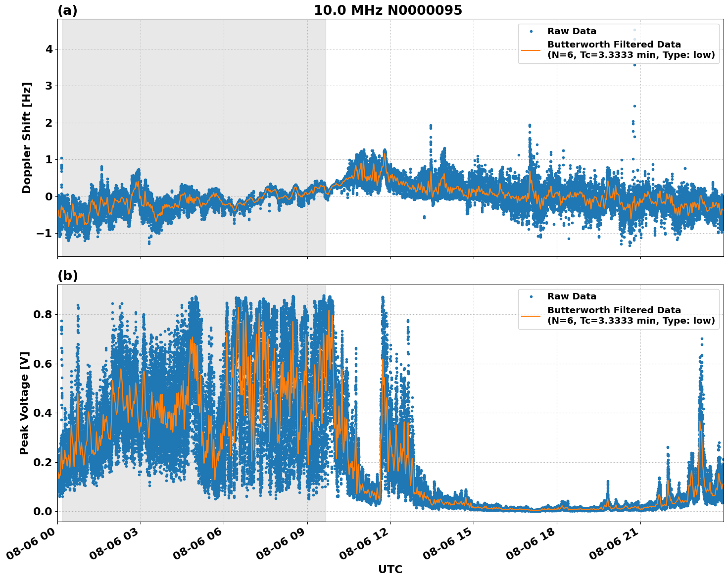Click the (a) subplot label
Viewport: 728px width, 580px height.
67,9
